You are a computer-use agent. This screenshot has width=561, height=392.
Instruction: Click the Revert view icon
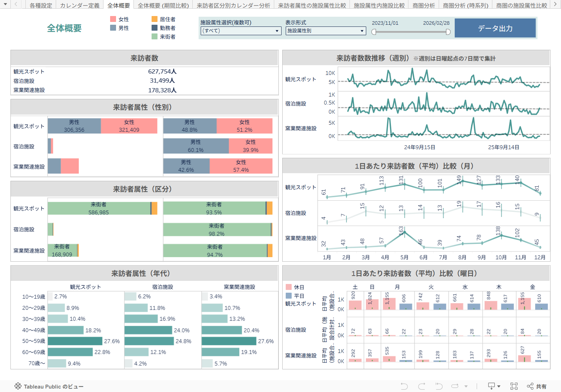pyautogui.click(x=439, y=386)
